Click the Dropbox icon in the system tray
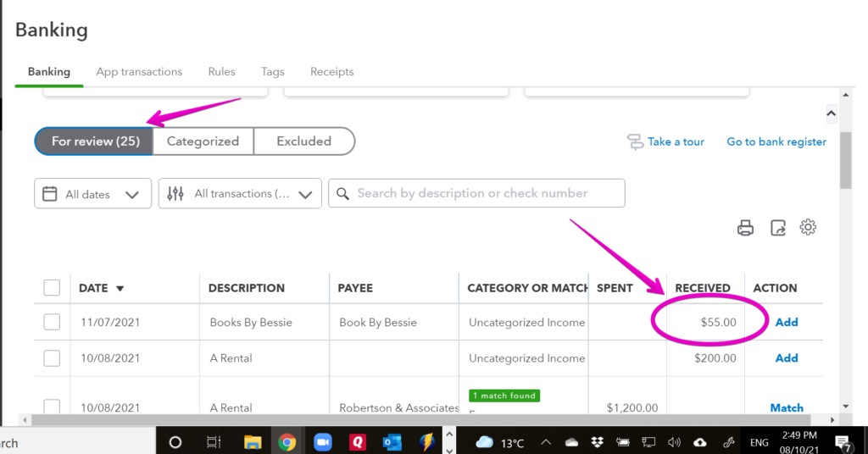Viewport: 868px width, 454px height. click(x=597, y=442)
